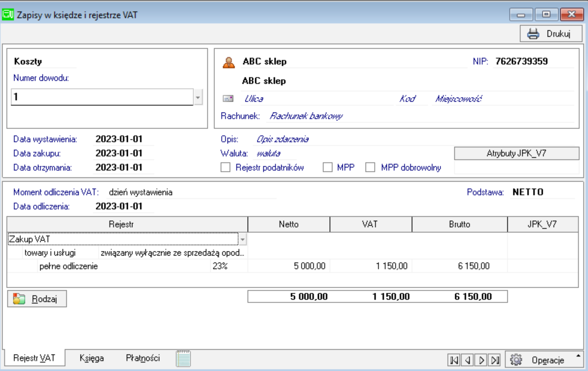The image size is (588, 371).
Task: Go to the first record navigation arrow
Action: pos(454,360)
